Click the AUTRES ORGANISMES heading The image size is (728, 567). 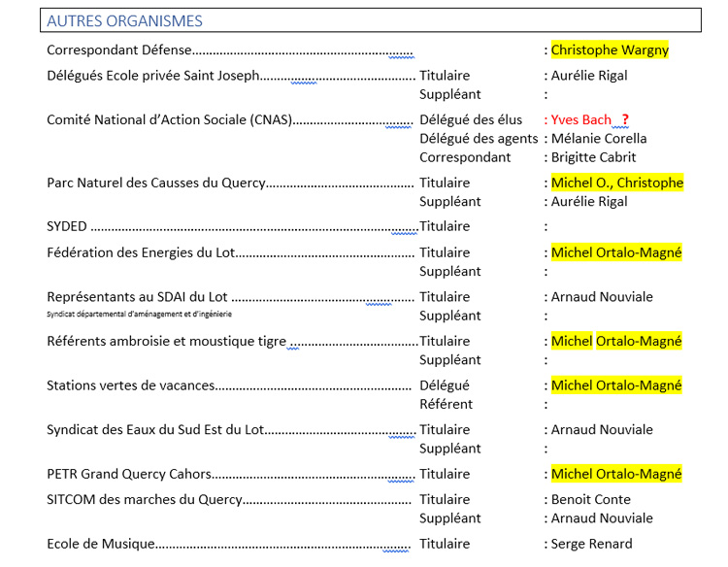pyautogui.click(x=124, y=21)
